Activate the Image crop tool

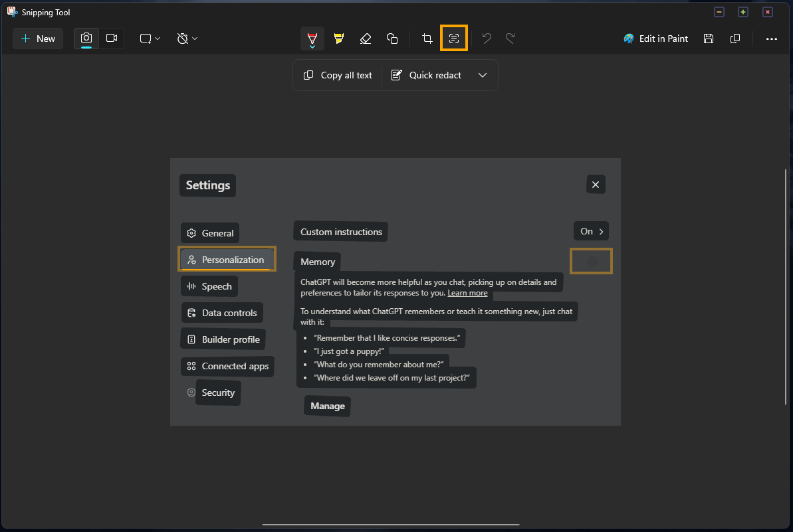coord(427,39)
